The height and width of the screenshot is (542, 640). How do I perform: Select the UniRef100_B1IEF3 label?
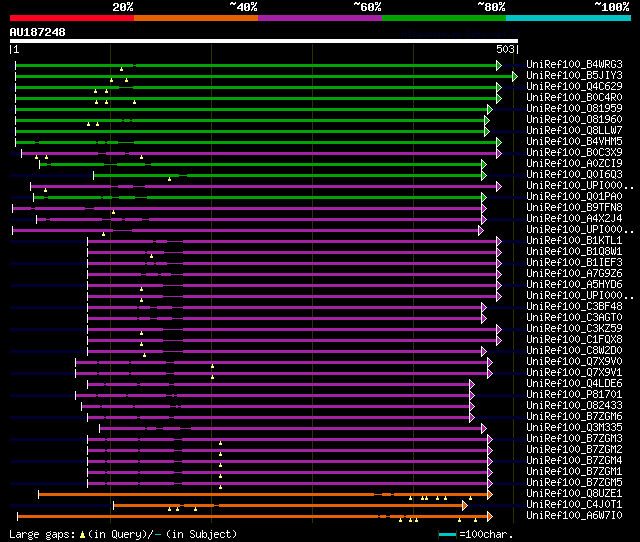pos(574,262)
